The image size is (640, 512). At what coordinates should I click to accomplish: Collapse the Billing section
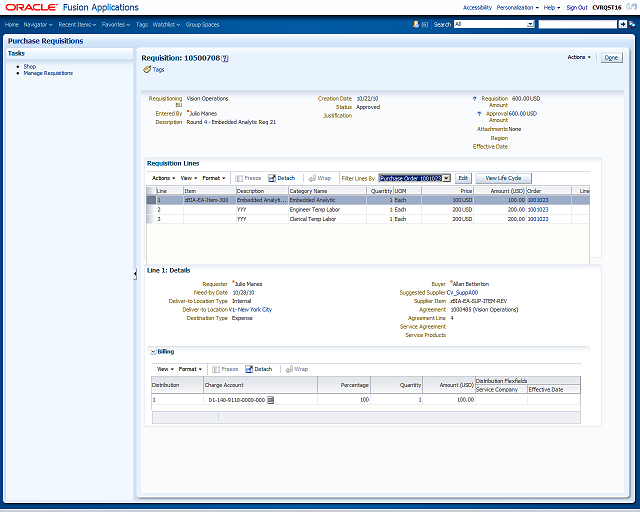[153, 352]
